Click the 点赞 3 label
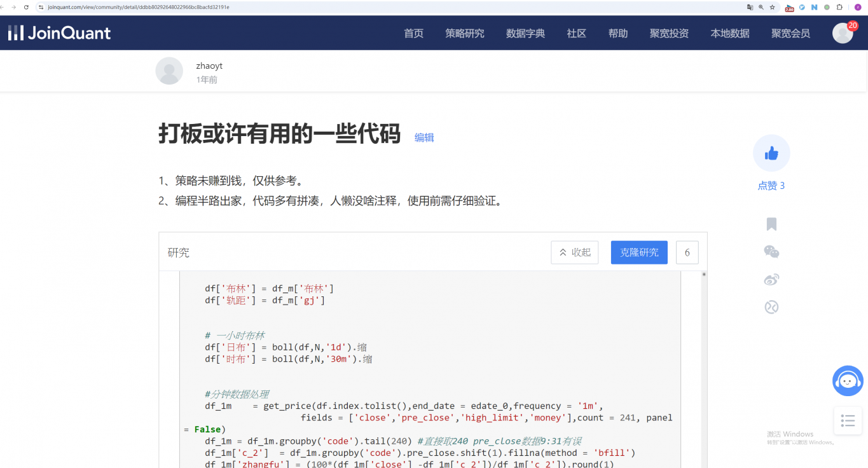868x468 pixels. 771,186
